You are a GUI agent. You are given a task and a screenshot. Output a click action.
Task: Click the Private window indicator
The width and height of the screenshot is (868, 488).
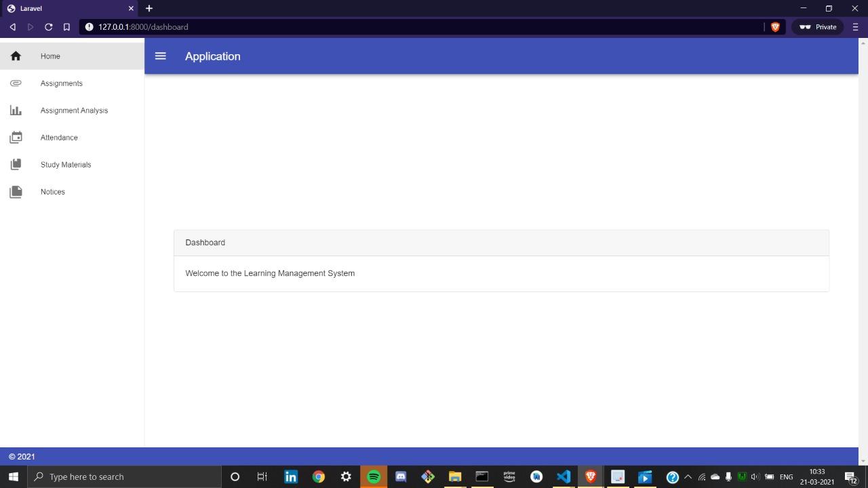pyautogui.click(x=817, y=27)
